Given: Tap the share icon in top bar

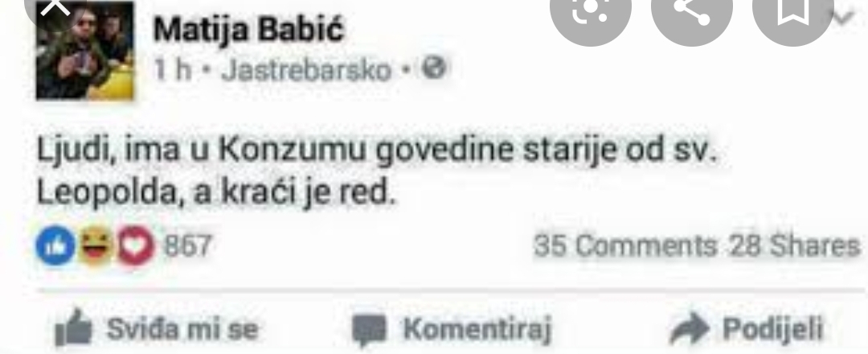Looking at the screenshot, I should click(x=691, y=11).
